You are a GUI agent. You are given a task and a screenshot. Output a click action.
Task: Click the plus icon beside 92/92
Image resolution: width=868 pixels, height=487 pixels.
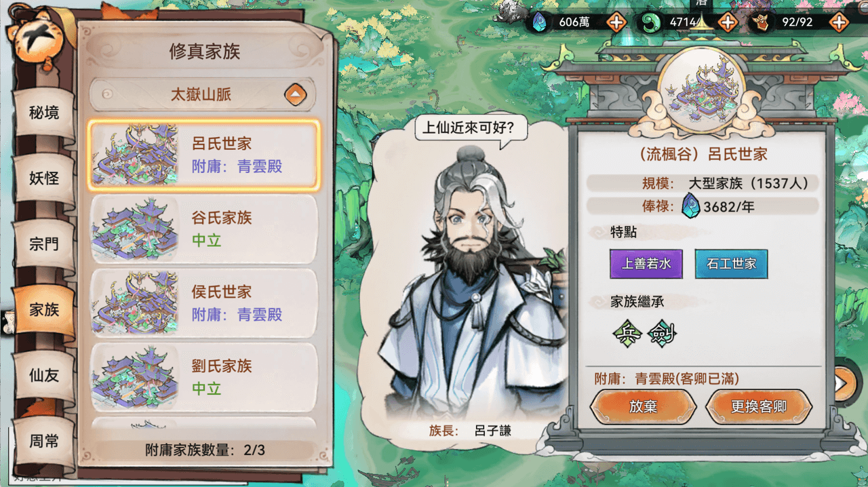point(839,22)
